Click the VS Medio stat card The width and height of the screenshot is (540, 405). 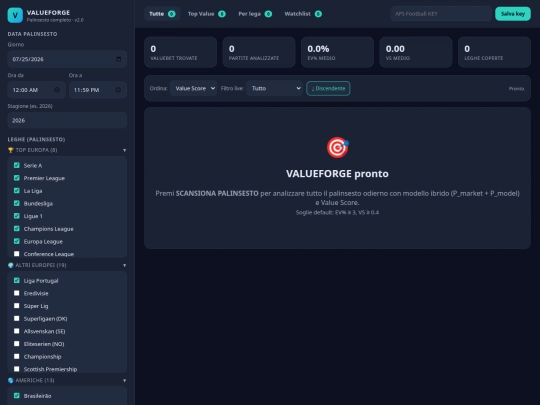point(416,52)
